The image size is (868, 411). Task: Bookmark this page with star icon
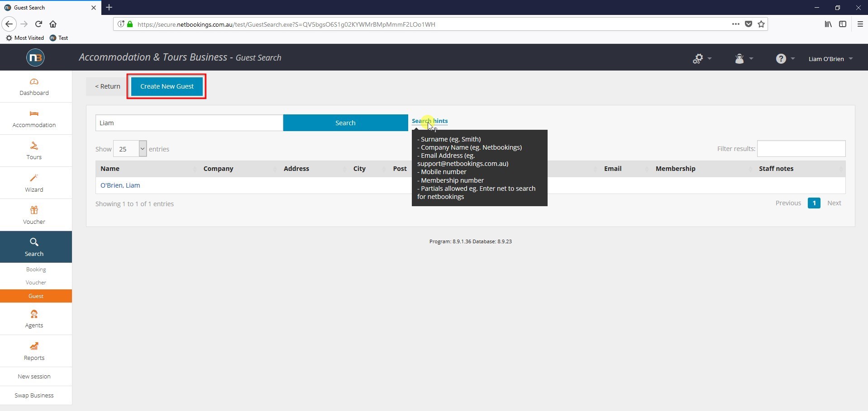761,24
